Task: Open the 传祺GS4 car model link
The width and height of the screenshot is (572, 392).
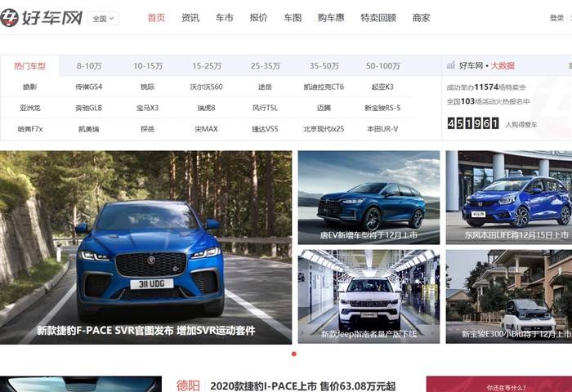Action: 88,87
